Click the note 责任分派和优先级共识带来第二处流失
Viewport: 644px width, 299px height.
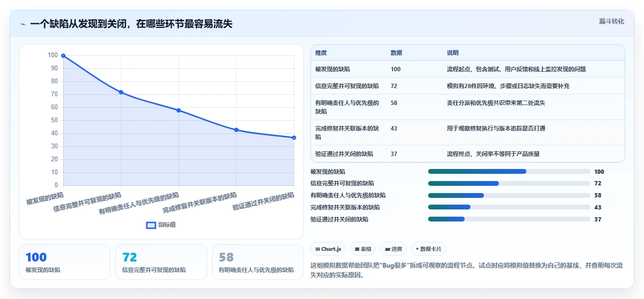496,103
